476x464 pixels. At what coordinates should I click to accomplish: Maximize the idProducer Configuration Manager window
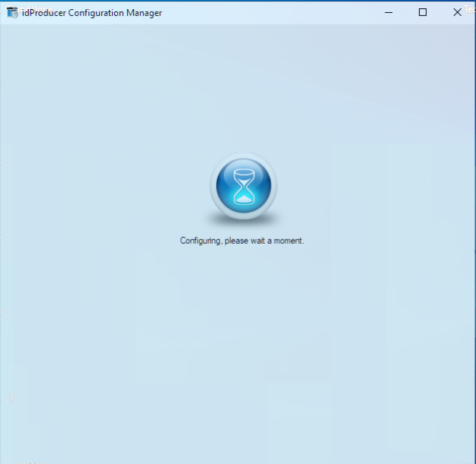coord(423,12)
